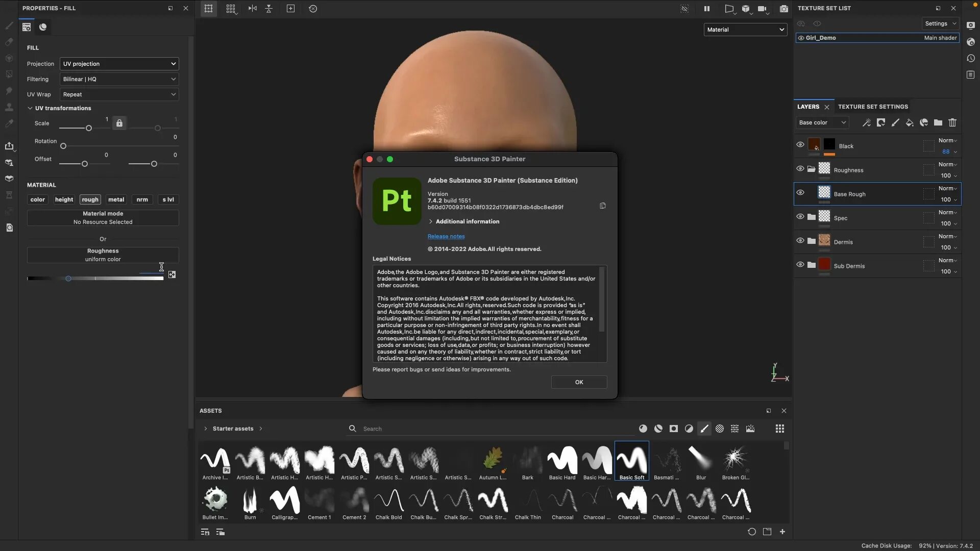Switch to Texture Set Settings tab
Image resolution: width=980 pixels, height=551 pixels.
tap(873, 107)
